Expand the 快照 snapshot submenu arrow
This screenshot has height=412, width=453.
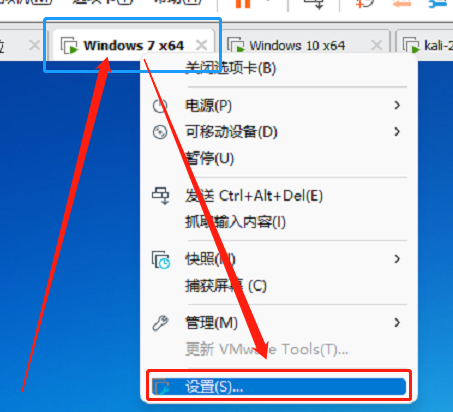click(x=397, y=259)
